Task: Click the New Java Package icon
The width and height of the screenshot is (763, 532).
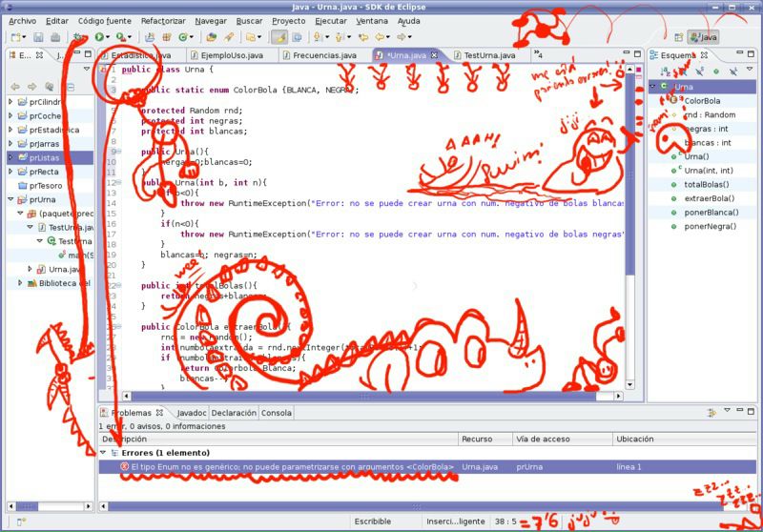Action: tap(166, 37)
